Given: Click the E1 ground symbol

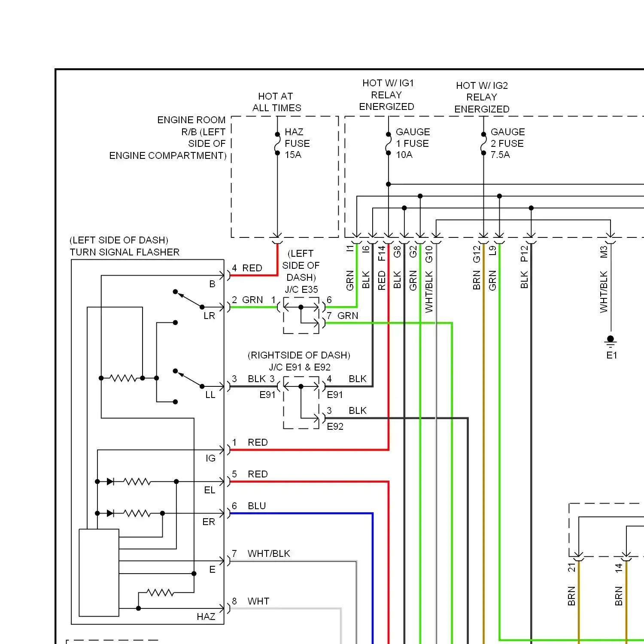Looking at the screenshot, I should (x=611, y=342).
